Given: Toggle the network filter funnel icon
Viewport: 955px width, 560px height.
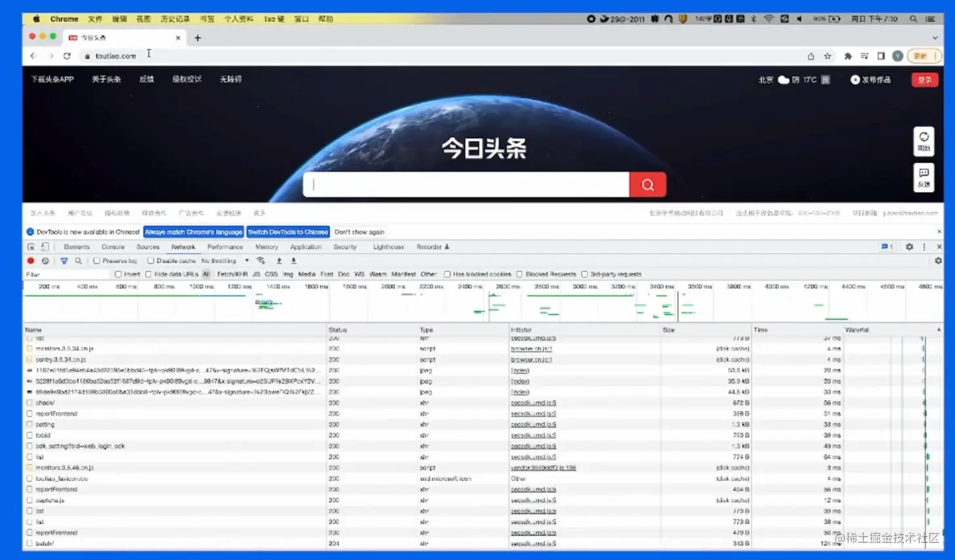Looking at the screenshot, I should (64, 261).
